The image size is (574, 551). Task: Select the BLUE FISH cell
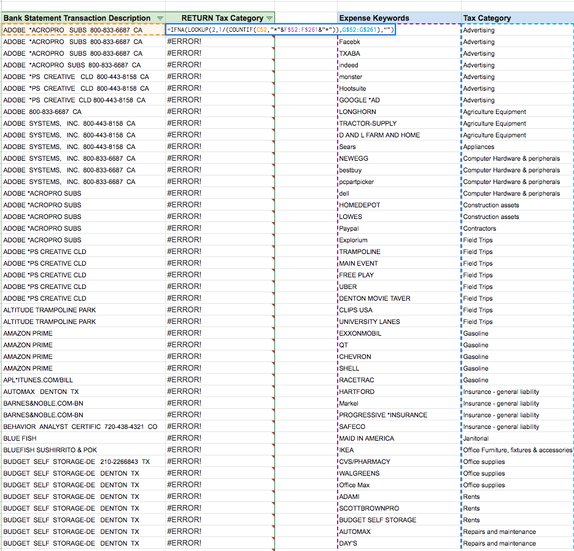83,438
